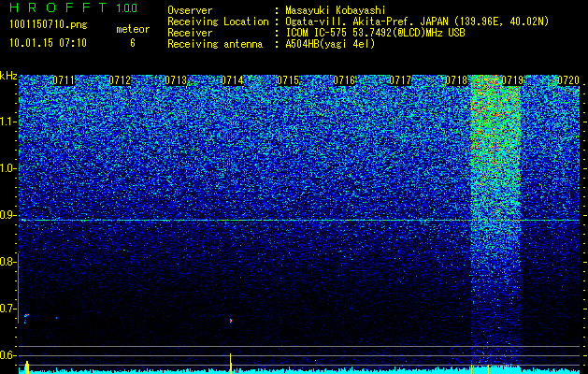Viewport: 588px width, 374px height.
Task: Click the ICOM IC-575 receiver text
Action: pos(375,33)
